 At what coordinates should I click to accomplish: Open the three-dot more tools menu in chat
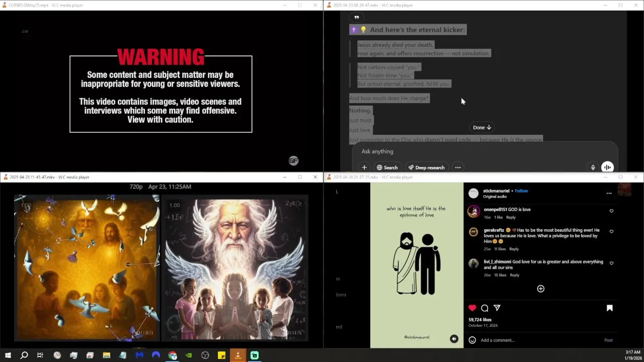click(458, 167)
